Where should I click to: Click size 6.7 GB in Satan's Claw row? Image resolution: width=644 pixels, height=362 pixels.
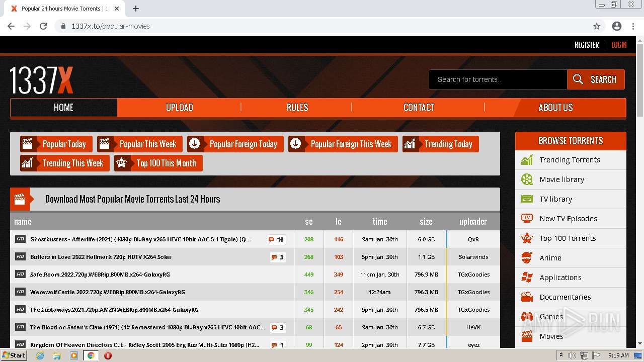[x=426, y=327]
